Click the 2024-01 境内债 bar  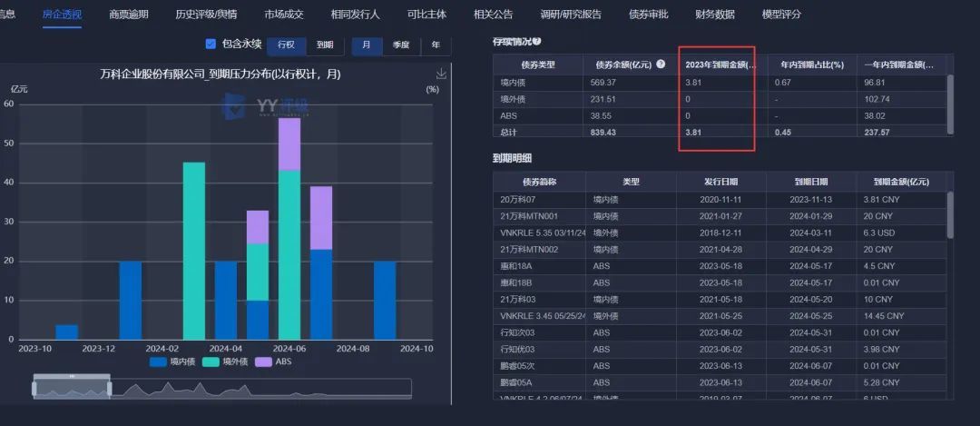[x=130, y=301]
